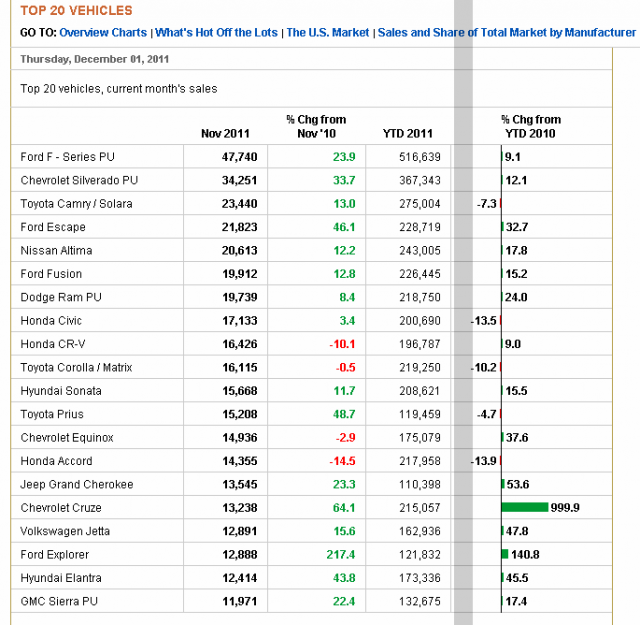
Task: Click the % Chg from YTD 2010 header
Action: [x=531, y=127]
